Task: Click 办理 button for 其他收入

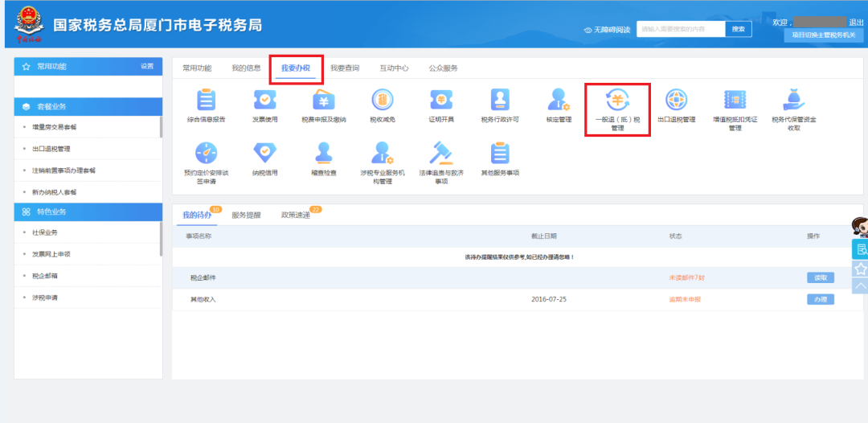Action: [821, 299]
